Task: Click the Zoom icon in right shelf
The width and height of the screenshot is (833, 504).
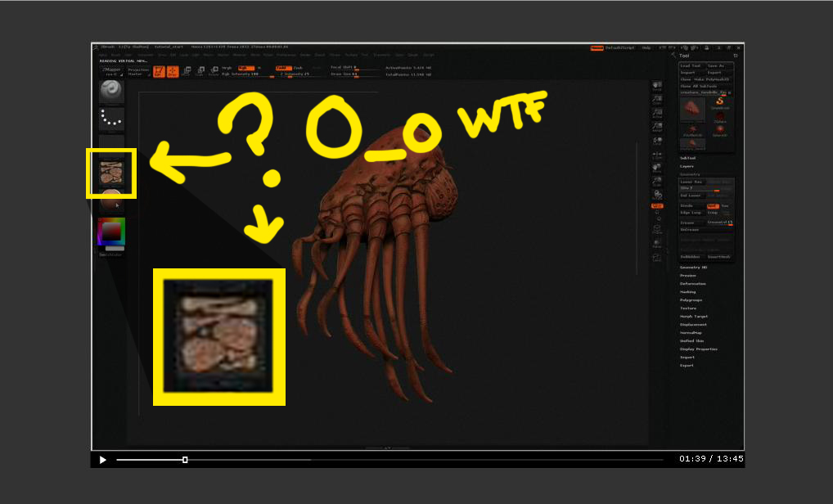Action: coord(658,99)
